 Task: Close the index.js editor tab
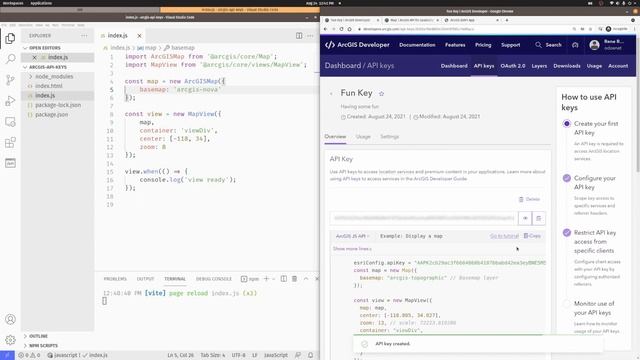[x=139, y=36]
